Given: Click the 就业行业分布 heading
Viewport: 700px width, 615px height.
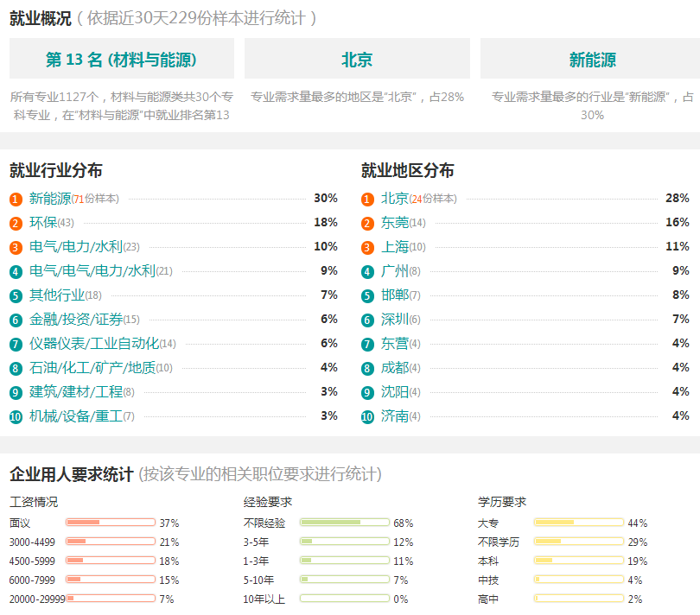Looking at the screenshot, I should [x=56, y=170].
